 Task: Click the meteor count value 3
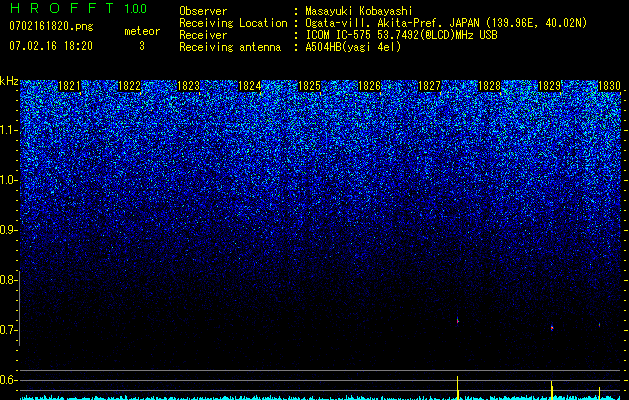click(x=142, y=46)
